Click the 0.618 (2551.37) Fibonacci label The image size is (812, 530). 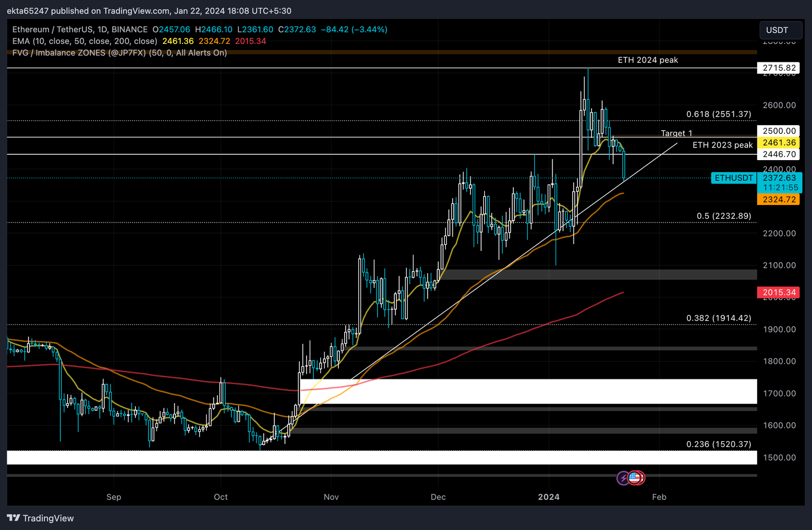point(718,114)
